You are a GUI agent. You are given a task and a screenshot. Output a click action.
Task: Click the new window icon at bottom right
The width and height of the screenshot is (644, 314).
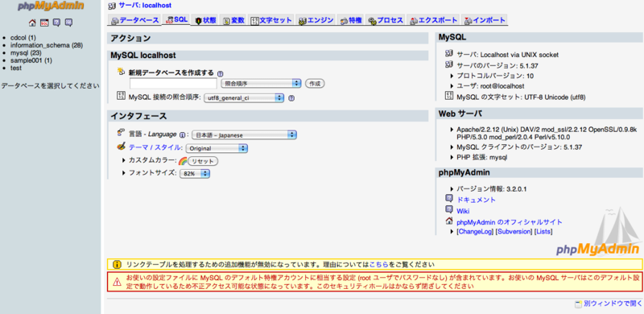(x=578, y=304)
